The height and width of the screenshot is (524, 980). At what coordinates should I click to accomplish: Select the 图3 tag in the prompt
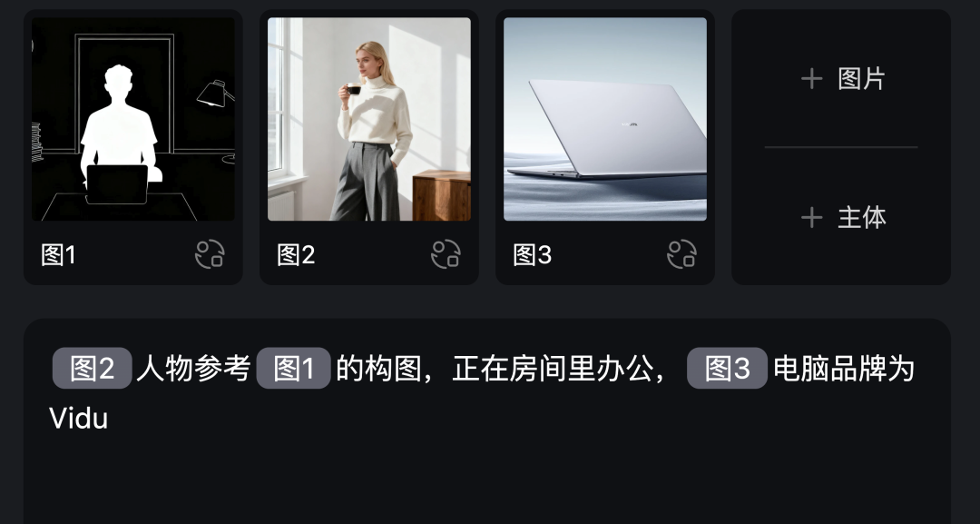[x=727, y=369]
